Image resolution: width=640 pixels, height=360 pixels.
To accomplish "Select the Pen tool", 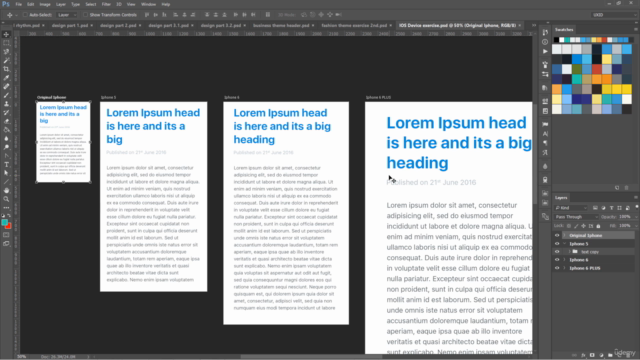I will point(6,156).
